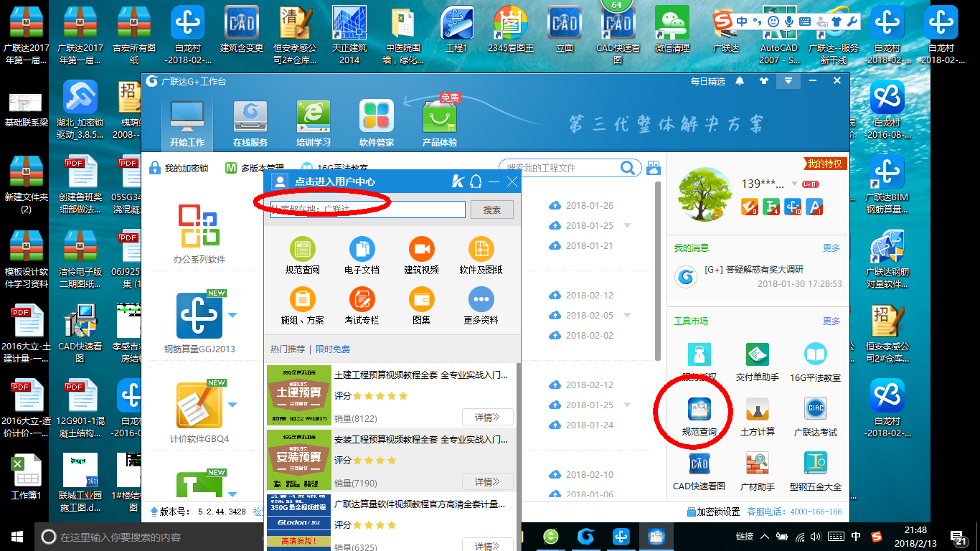Expand dropdown next to 钢筋算量GGJ2013
Image resolution: width=980 pixels, height=551 pixels.
pyautogui.click(x=232, y=315)
